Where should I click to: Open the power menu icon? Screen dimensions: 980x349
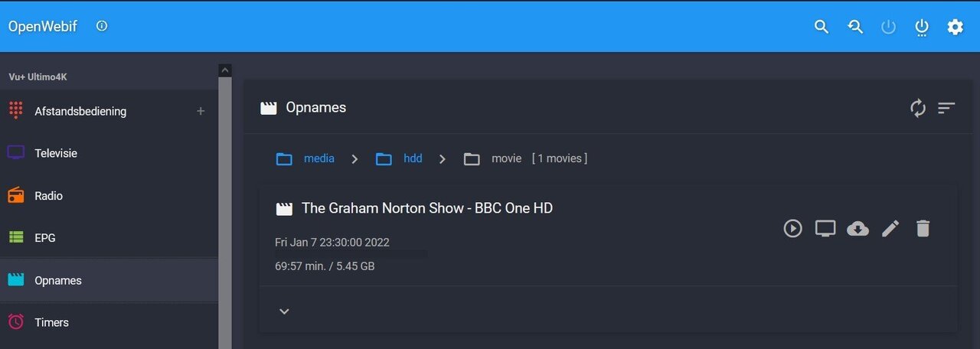tap(922, 27)
